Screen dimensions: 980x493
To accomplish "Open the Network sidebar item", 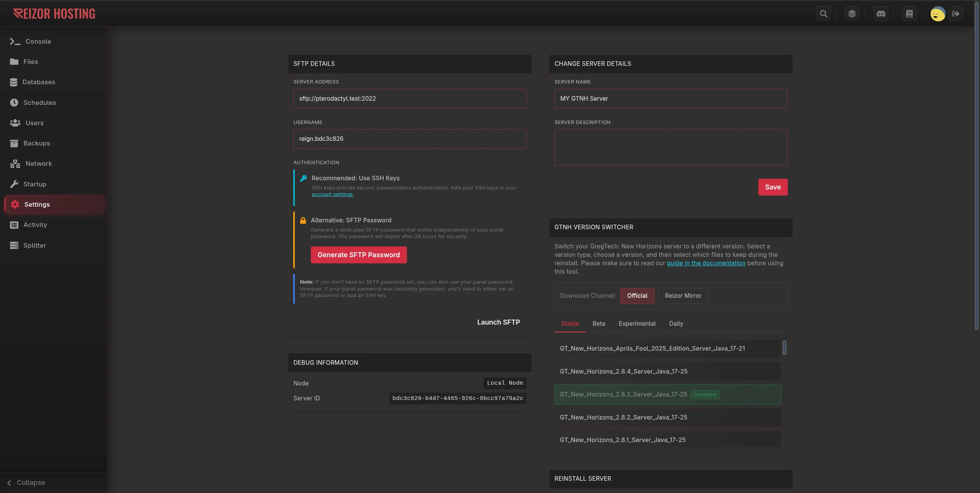I will [38, 164].
